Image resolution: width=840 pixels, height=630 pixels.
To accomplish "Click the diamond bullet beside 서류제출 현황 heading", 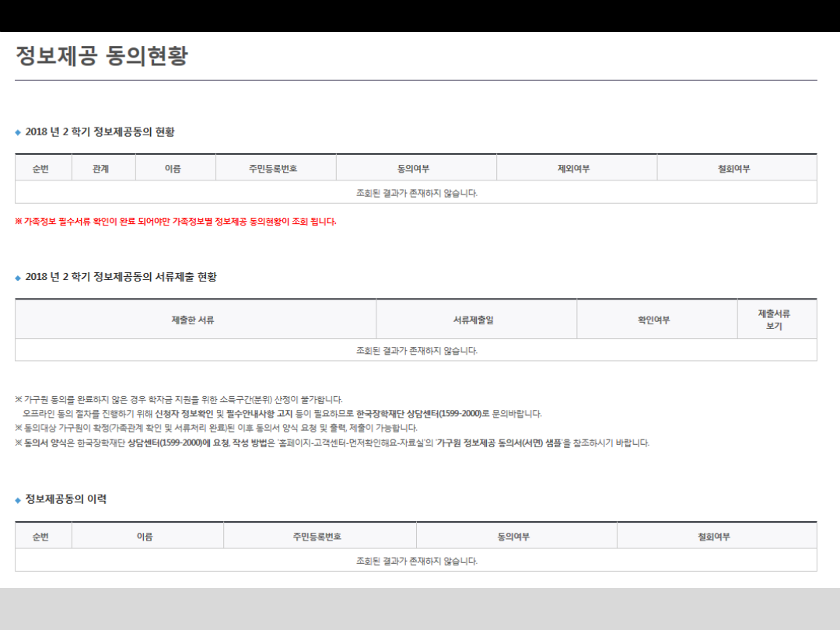I will coord(18,278).
